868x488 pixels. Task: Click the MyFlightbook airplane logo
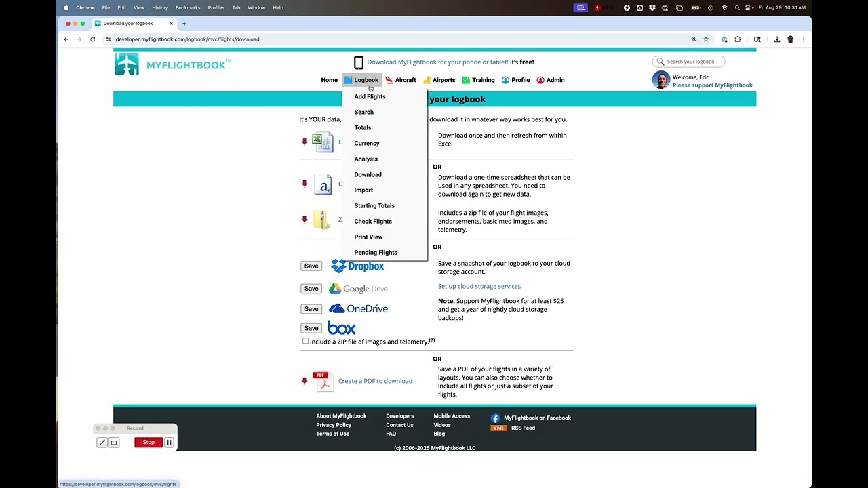(x=127, y=64)
